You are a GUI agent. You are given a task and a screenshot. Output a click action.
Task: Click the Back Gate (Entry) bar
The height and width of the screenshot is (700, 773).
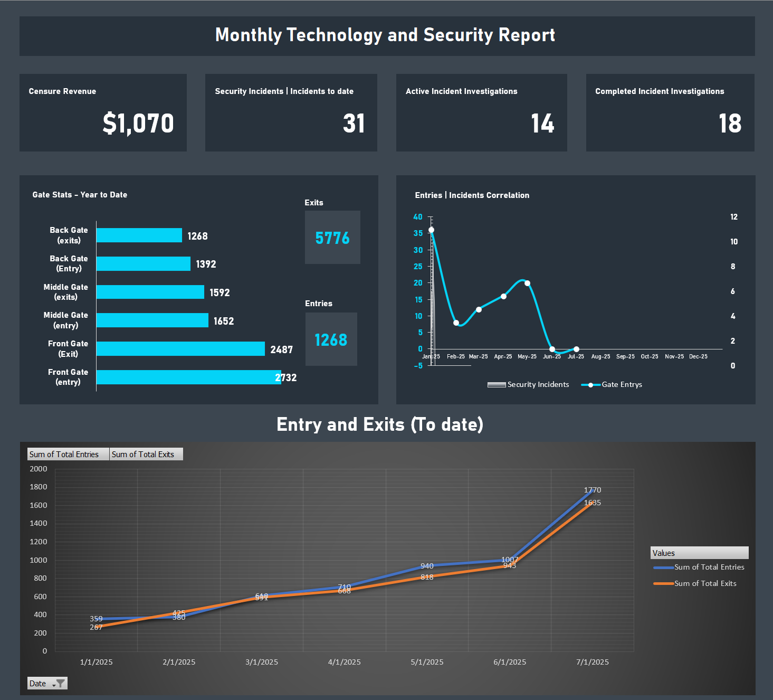(144, 263)
